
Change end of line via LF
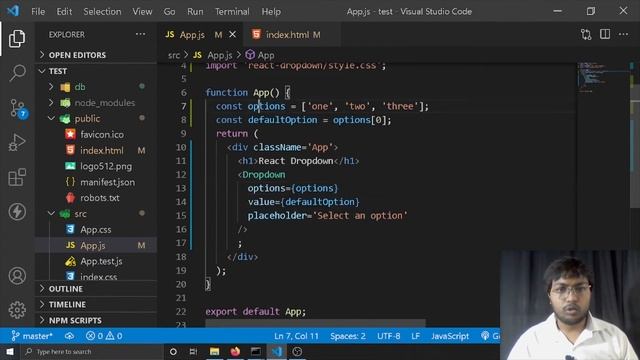(416, 336)
